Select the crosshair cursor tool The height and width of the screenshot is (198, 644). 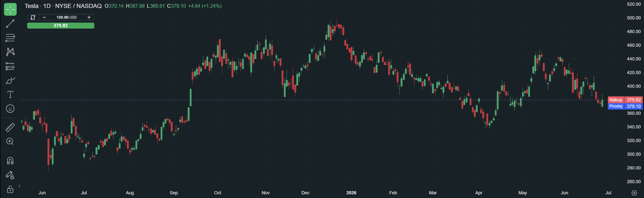point(10,9)
